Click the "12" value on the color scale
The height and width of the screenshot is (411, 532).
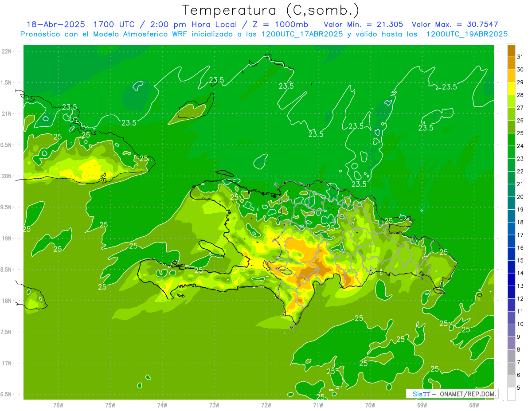[x=520, y=299]
